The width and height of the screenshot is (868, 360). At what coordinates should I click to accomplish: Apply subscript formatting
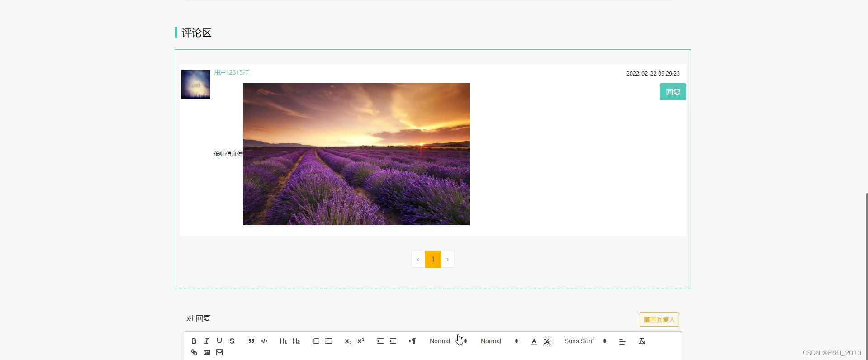348,341
